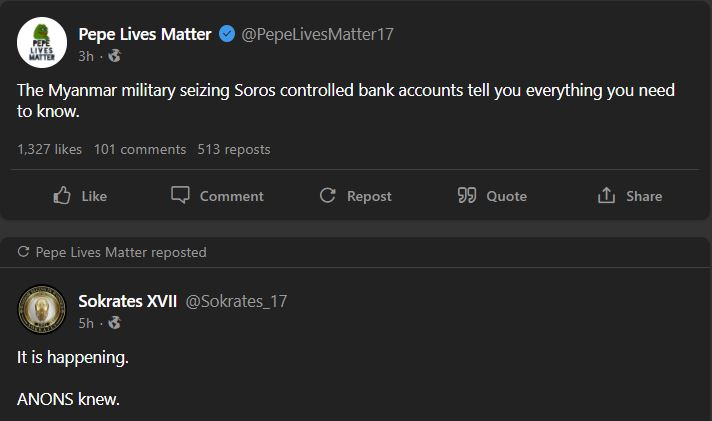
Task: Visit the @PepeLivesMatter17 handle
Action: [318, 34]
